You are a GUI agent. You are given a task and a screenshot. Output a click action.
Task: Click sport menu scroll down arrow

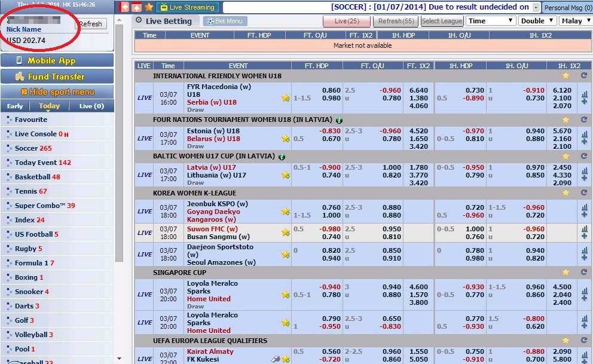[119, 359]
